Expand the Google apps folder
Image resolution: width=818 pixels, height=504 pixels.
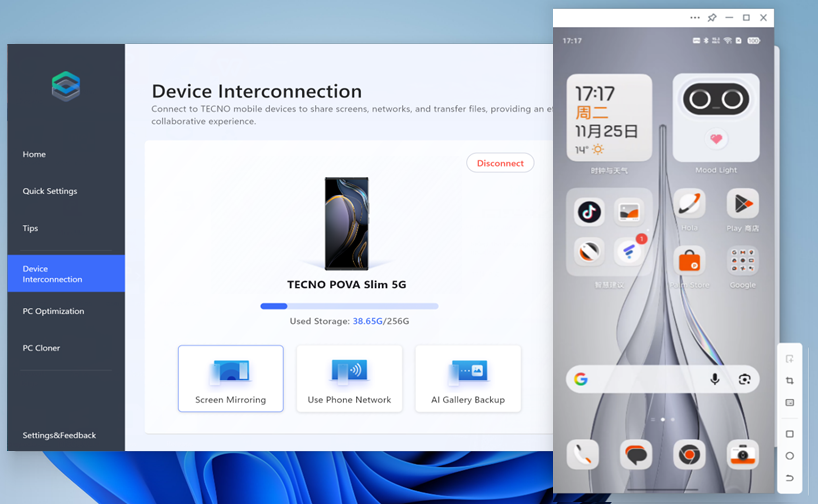[x=742, y=262]
